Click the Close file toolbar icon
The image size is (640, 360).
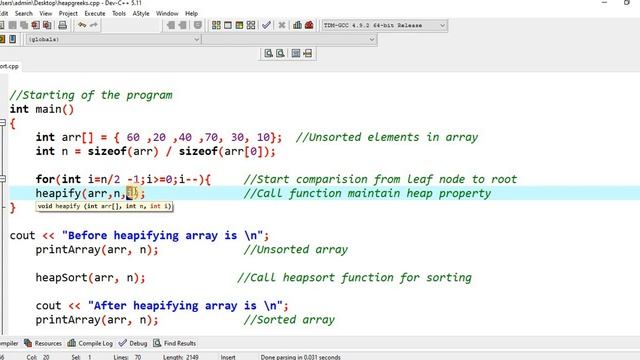tap(36, 25)
